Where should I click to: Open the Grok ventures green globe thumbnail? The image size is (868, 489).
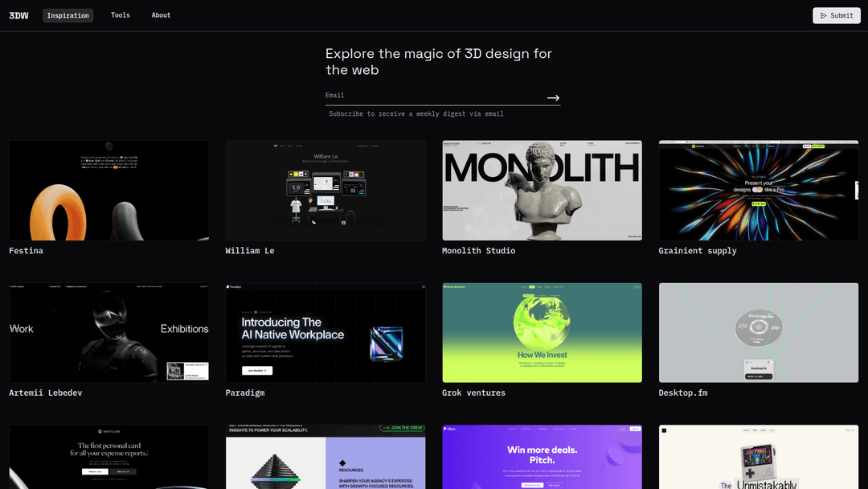[542, 333]
